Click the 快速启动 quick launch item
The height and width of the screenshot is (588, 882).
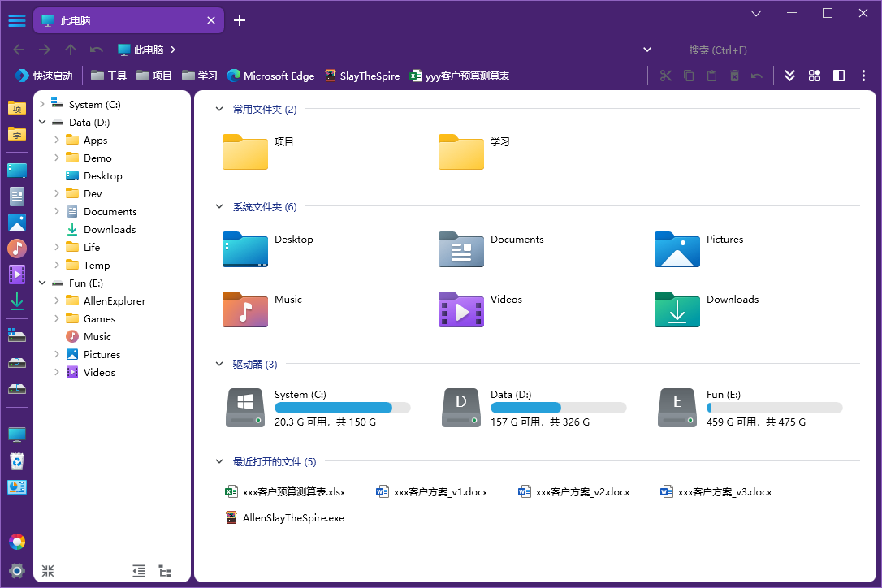point(44,76)
